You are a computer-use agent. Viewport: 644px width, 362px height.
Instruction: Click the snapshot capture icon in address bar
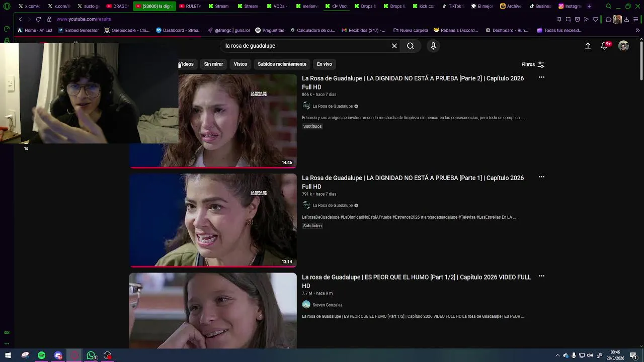[x=568, y=19]
